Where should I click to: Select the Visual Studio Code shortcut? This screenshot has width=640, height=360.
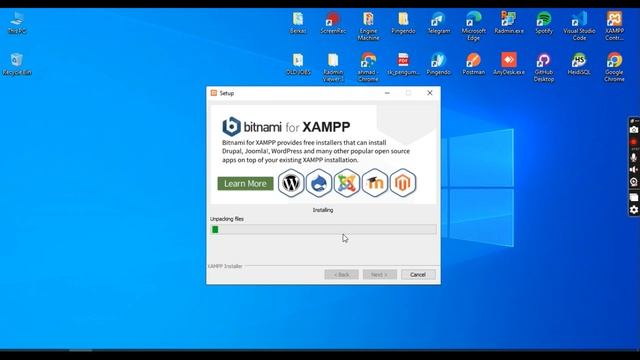click(x=579, y=27)
